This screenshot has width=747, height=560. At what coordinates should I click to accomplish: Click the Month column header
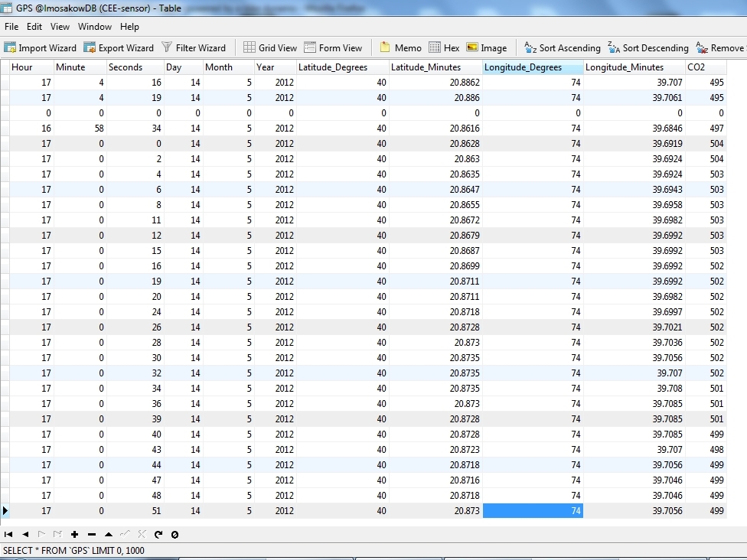coord(229,67)
